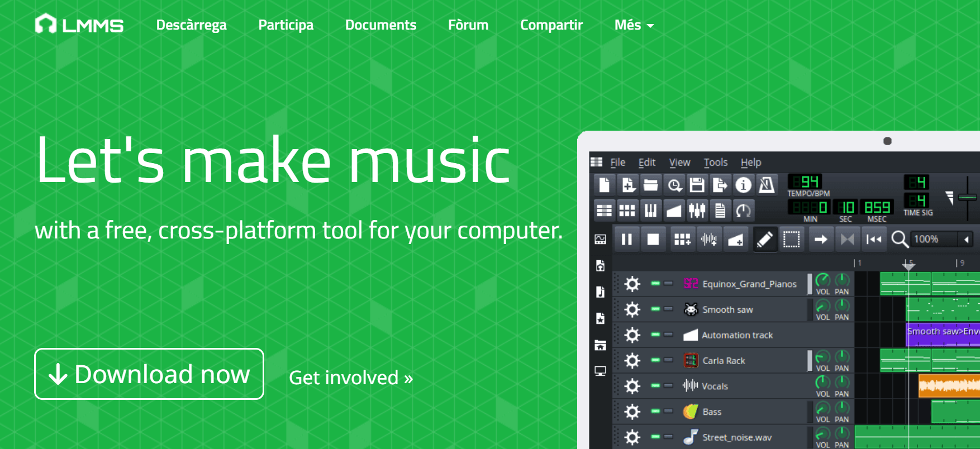This screenshot has width=980, height=449.
Task: Stop playback with the square stop button
Action: pos(653,240)
